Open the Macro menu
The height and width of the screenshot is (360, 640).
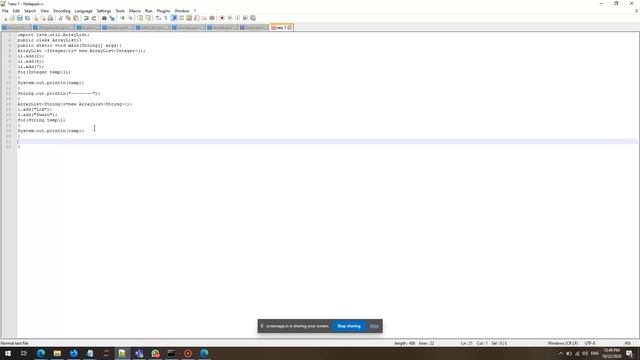(x=135, y=11)
